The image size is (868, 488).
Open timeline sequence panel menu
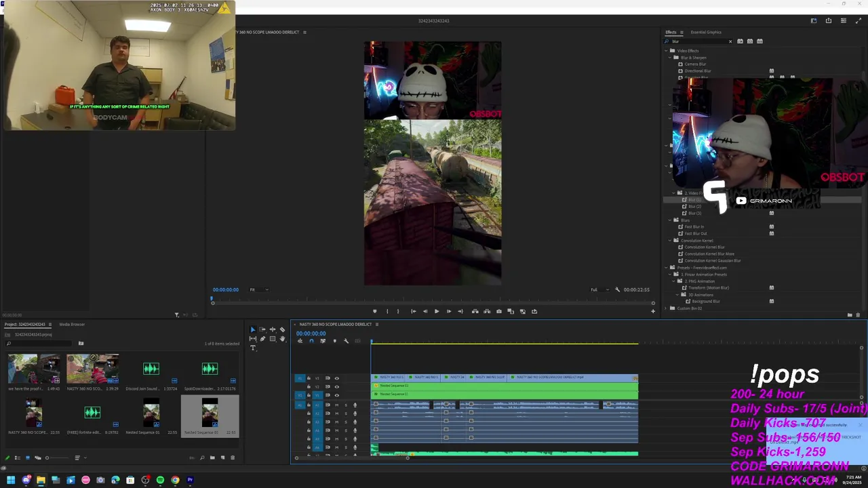pos(377,324)
